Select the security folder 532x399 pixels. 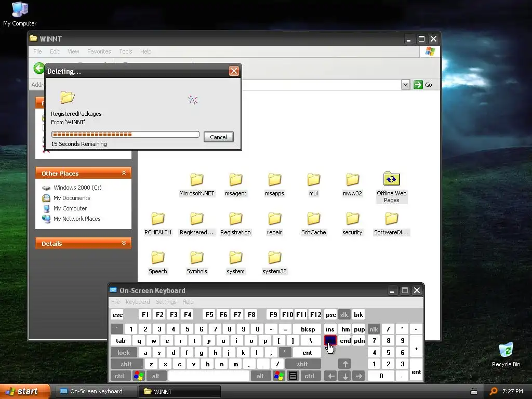coord(352,224)
